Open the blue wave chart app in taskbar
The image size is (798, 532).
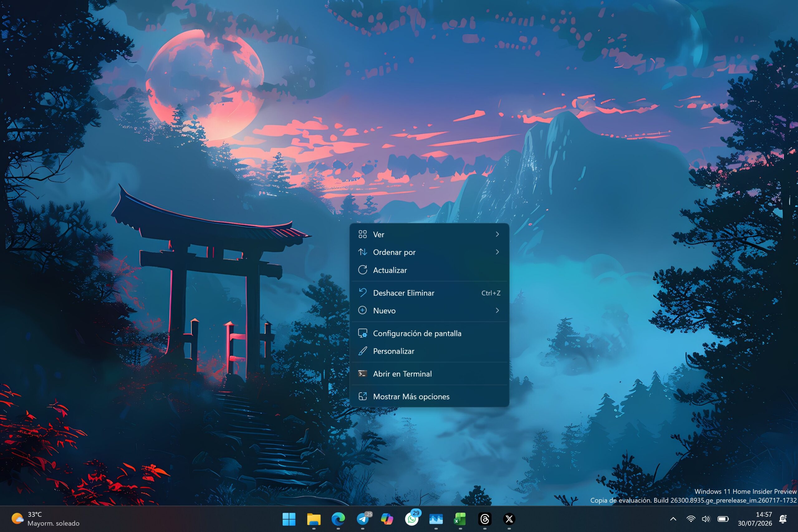coord(436,519)
